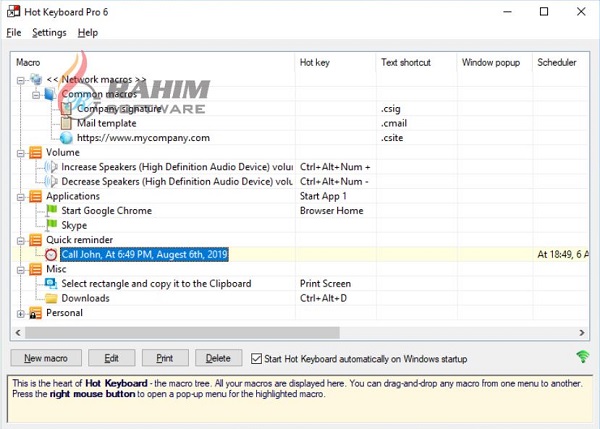The width and height of the screenshot is (600, 429).
Task: Select the Call John reminder row
Action: [x=144, y=254]
